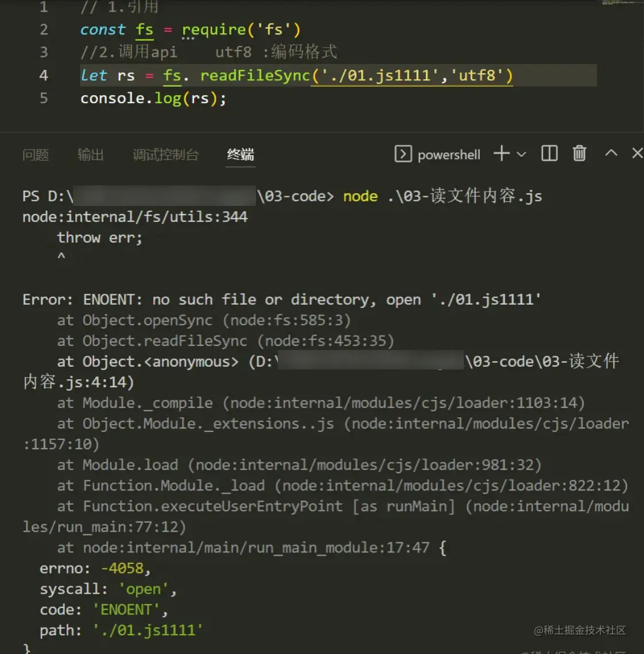Split the terminal pane
The height and width of the screenshot is (654, 644).
pos(549,154)
